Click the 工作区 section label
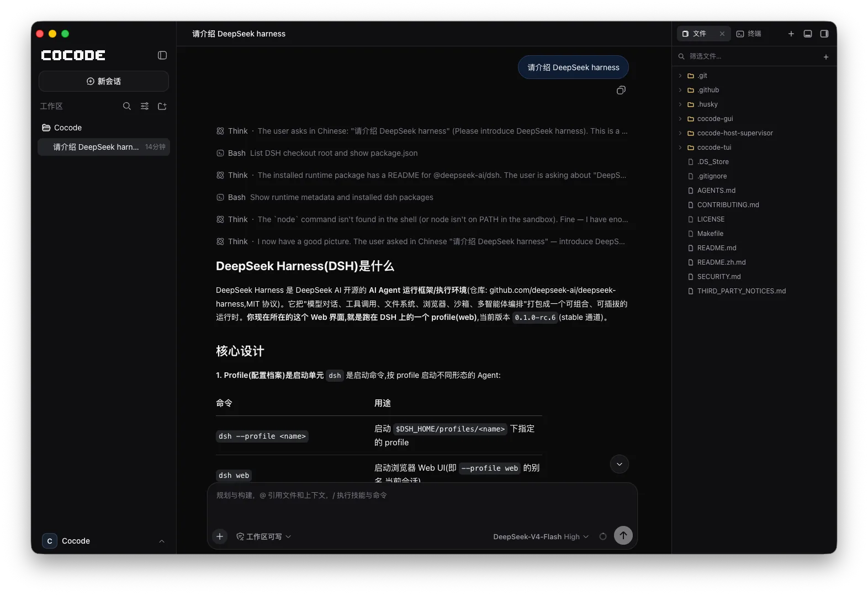 (51, 106)
